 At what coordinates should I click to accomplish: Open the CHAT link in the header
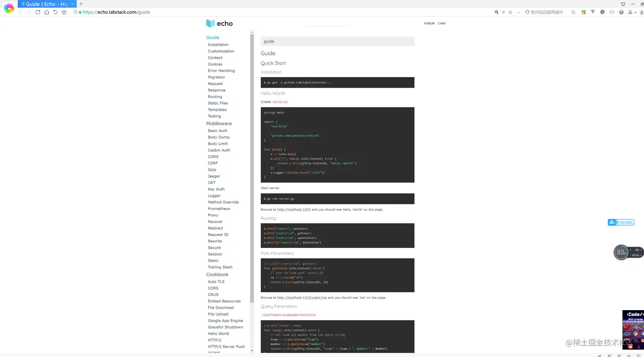[442, 23]
